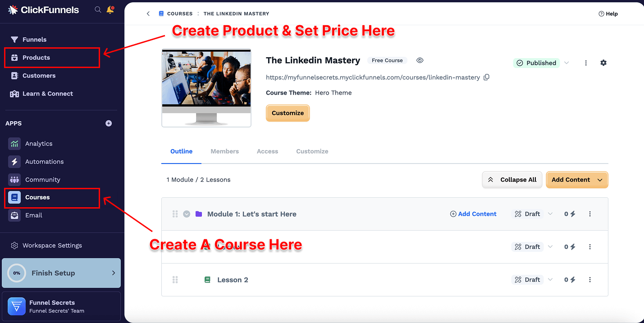Open the Draft dropdown on Module 1

[x=550, y=214]
